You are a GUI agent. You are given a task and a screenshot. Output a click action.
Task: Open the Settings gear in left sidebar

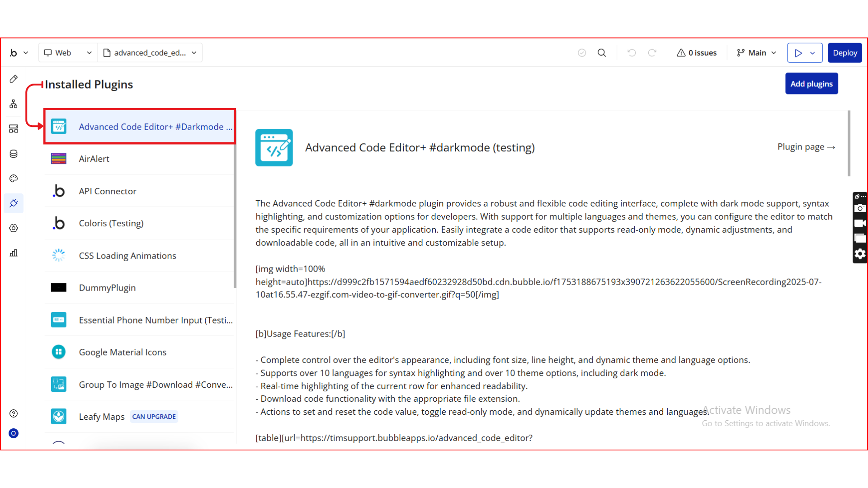click(x=14, y=228)
